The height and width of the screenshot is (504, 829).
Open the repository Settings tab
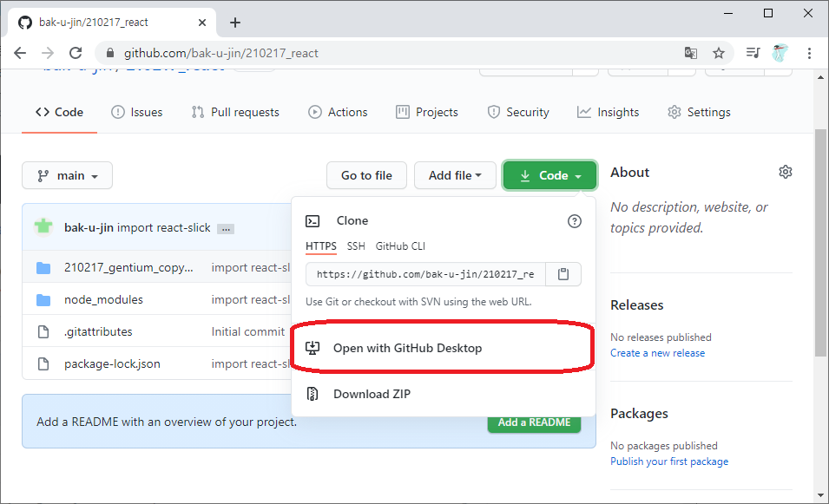699,112
